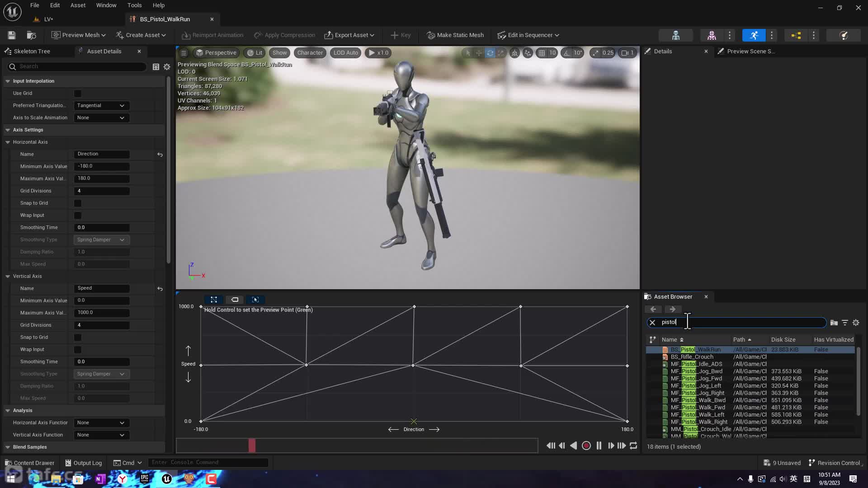Screen dimensions: 868x488
Task: Toggle the rotation snapping angle icon
Action: click(566, 53)
